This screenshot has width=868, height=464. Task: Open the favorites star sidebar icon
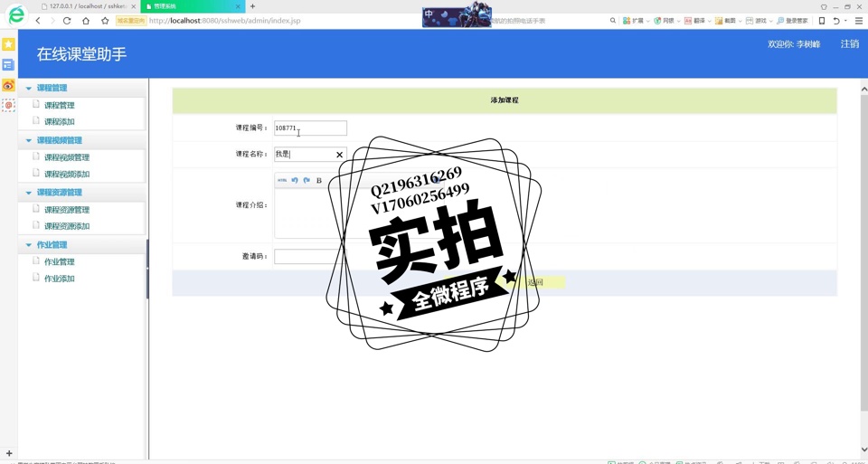8,44
